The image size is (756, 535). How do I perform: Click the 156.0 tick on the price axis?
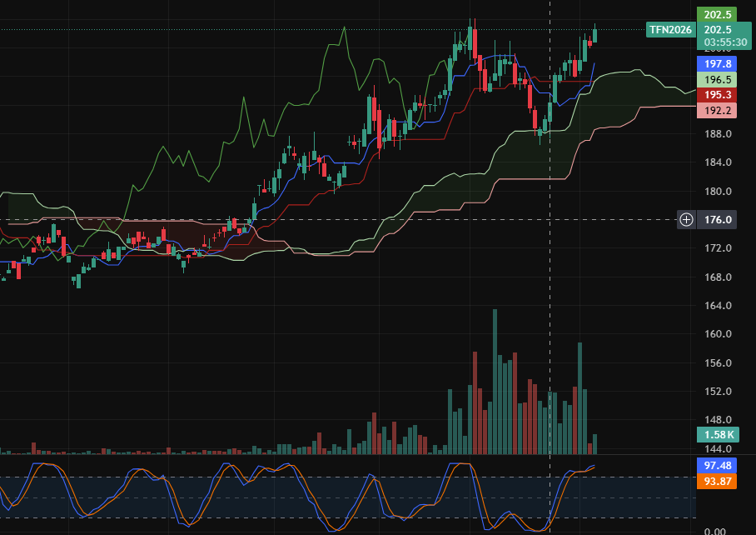718,363
